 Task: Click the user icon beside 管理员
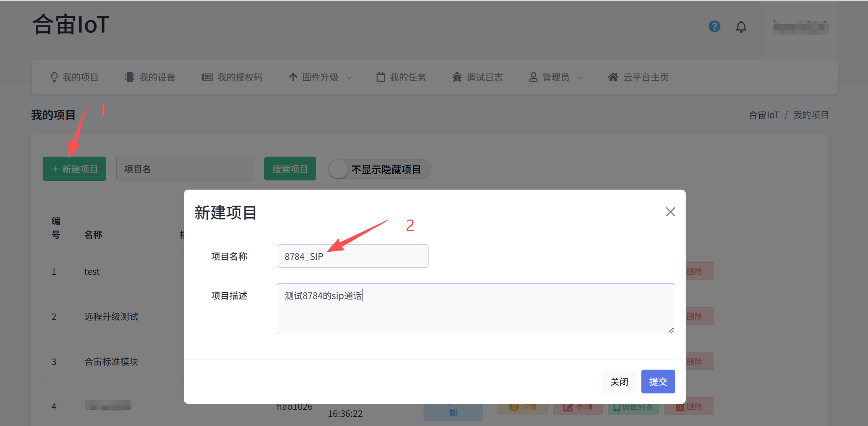(533, 77)
